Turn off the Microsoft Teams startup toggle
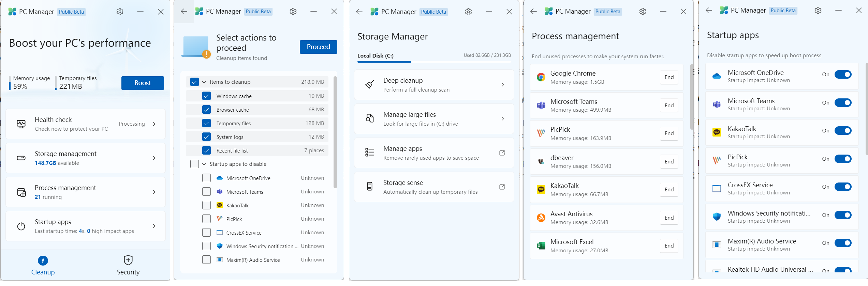The height and width of the screenshot is (286, 868). click(843, 102)
